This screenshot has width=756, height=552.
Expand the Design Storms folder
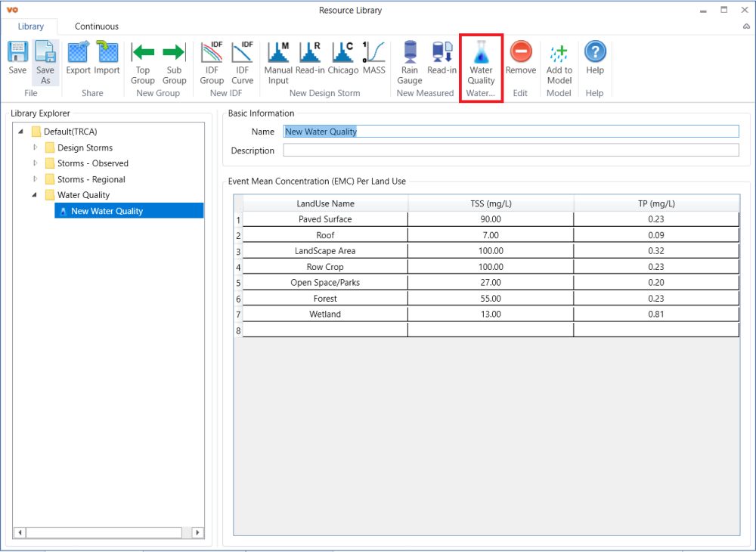point(36,147)
